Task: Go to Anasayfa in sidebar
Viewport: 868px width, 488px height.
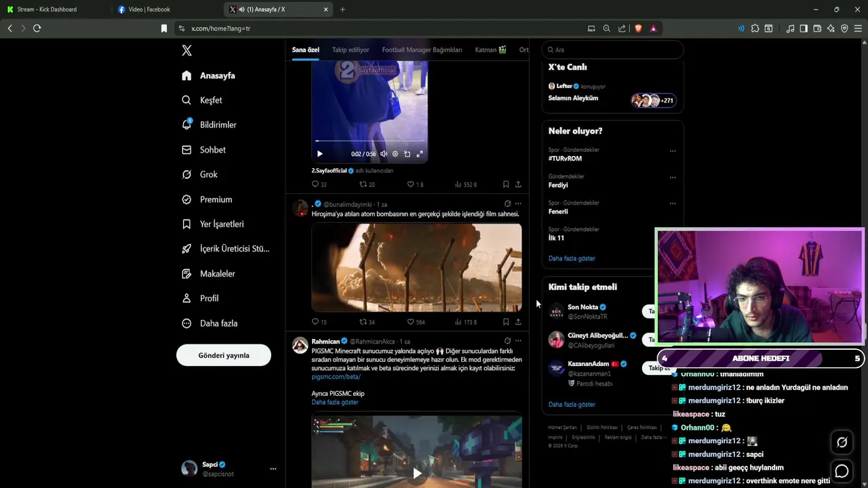Action: (x=209, y=75)
